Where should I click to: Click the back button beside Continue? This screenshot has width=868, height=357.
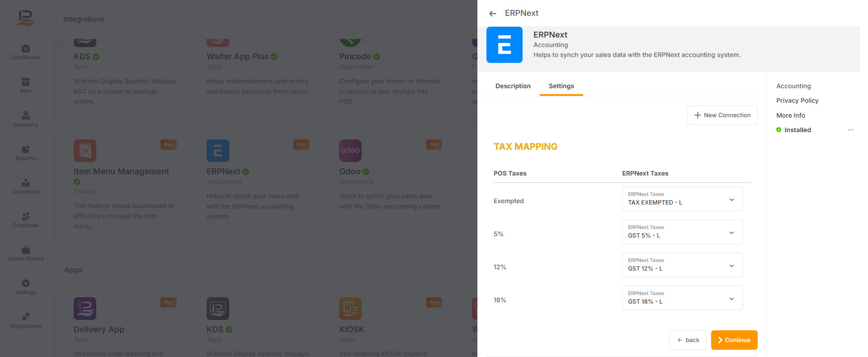point(688,340)
